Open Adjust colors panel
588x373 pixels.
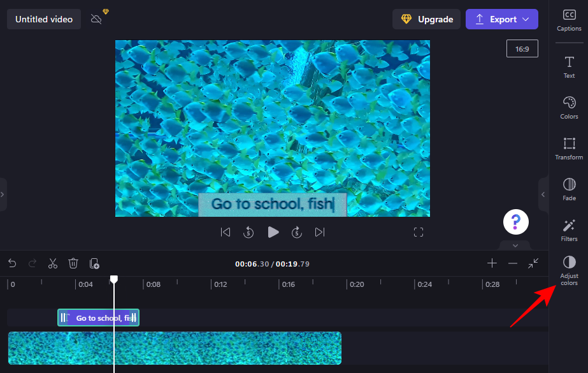(x=569, y=270)
